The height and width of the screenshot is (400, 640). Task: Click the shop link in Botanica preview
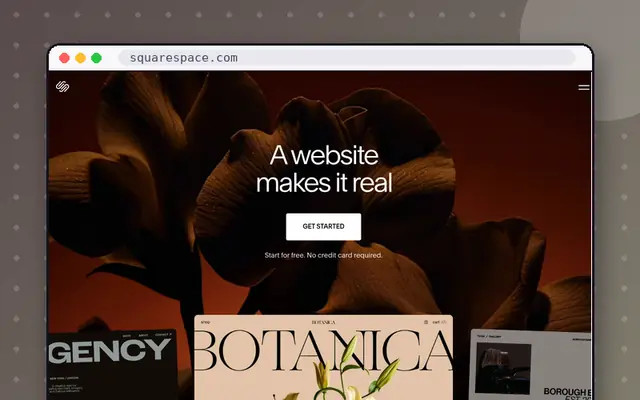(205, 322)
